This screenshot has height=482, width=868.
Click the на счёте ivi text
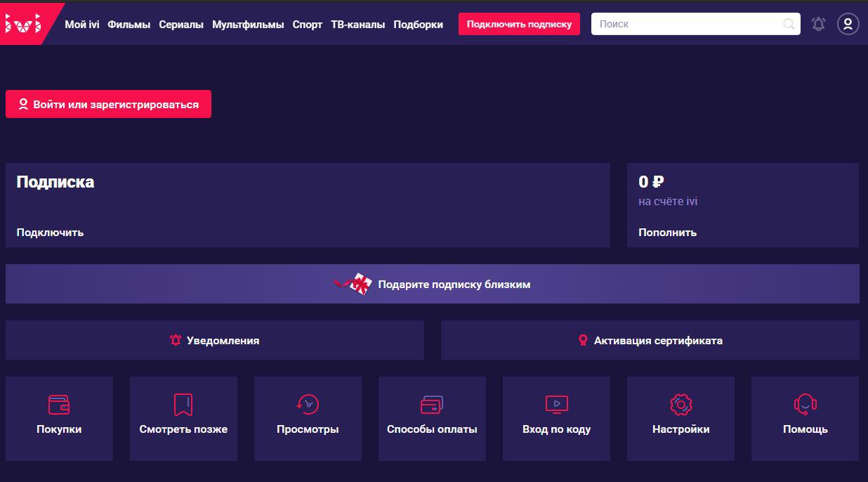pos(668,202)
